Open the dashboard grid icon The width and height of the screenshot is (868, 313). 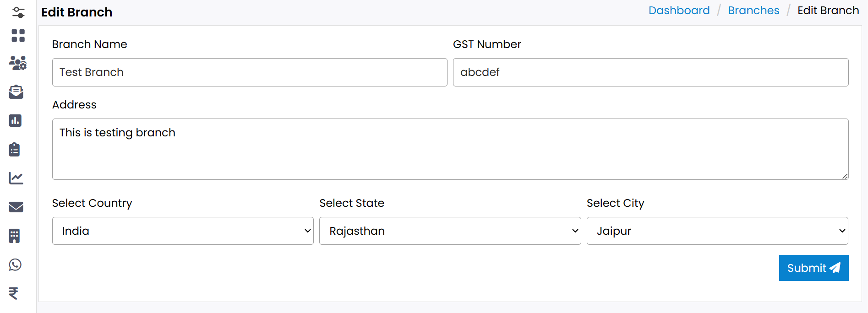click(18, 36)
